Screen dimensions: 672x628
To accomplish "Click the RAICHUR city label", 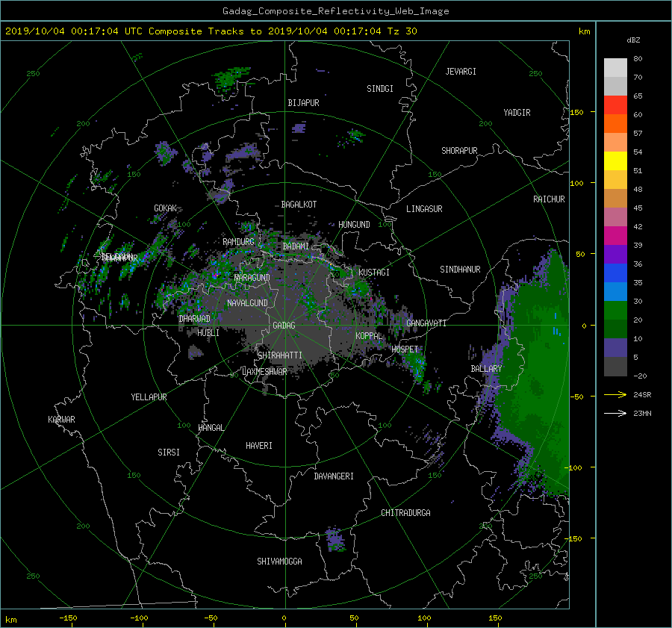I will click(549, 199).
